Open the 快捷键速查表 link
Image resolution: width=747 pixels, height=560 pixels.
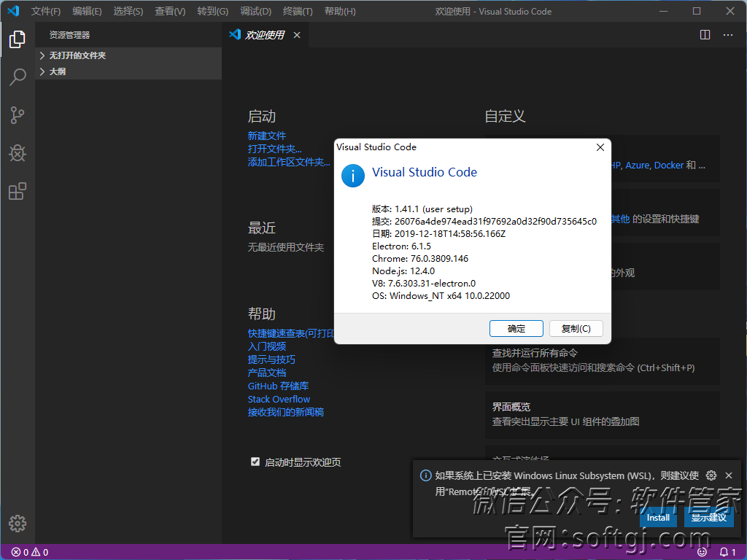[x=291, y=333]
